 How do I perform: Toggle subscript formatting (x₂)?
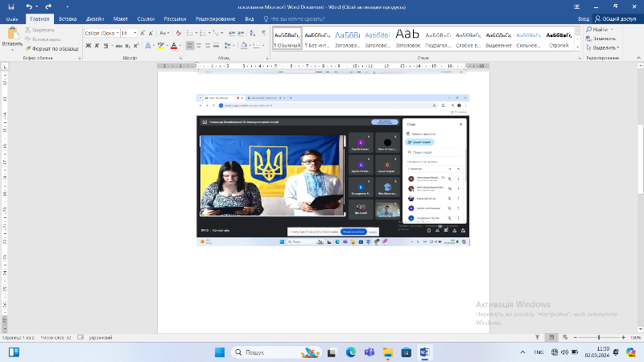pyautogui.click(x=128, y=45)
